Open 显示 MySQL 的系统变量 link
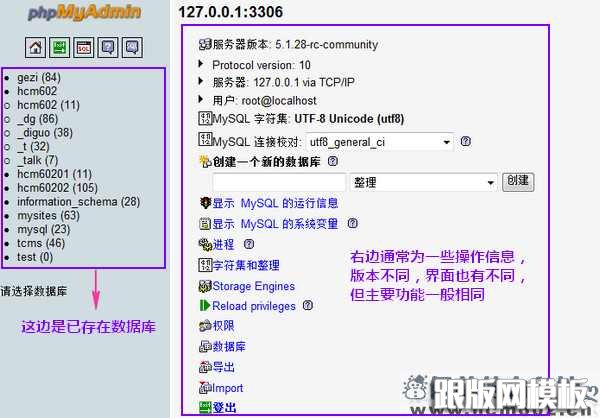600x418 pixels. [x=275, y=224]
